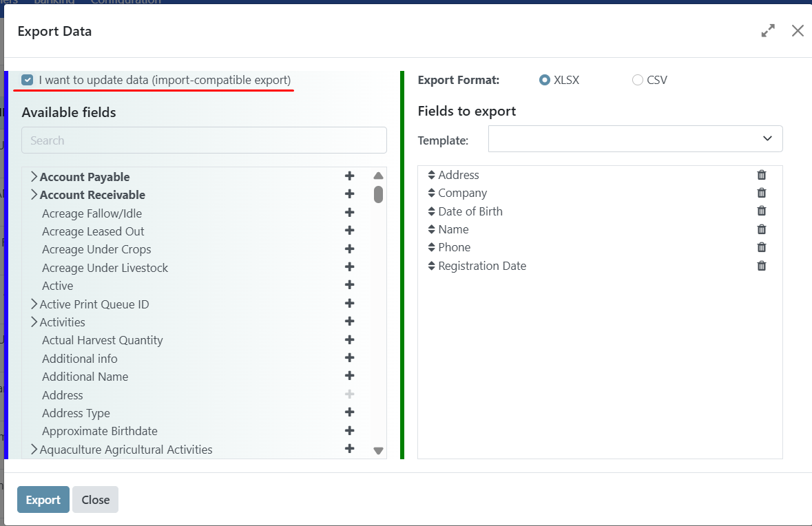
Task: Uncheck the import-compatible export checkbox
Action: coord(26,79)
